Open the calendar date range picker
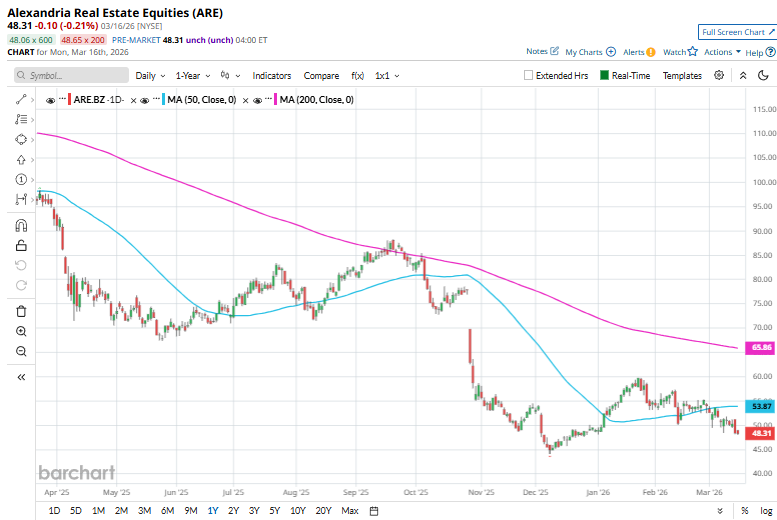Screen dimensions: 777x520 click(x=374, y=511)
